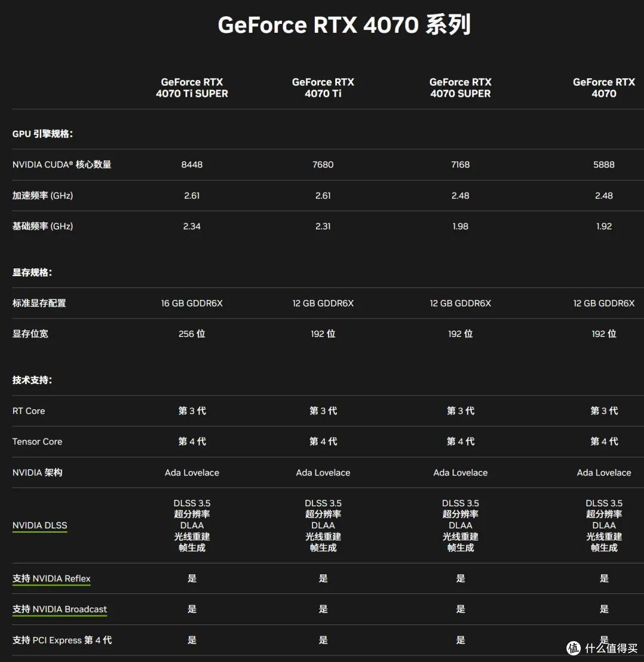Click the 技术支持 section heading
Image resolution: width=644 pixels, height=662 pixels.
(32, 380)
